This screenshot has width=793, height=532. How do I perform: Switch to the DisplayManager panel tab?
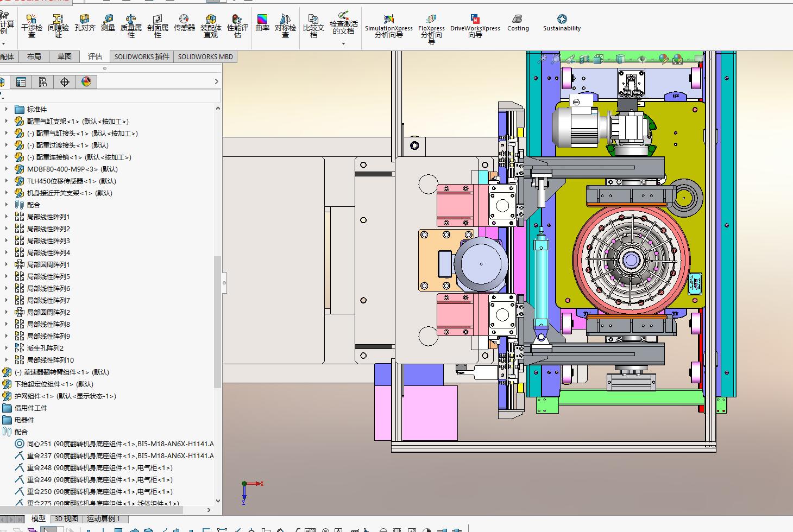pos(86,82)
